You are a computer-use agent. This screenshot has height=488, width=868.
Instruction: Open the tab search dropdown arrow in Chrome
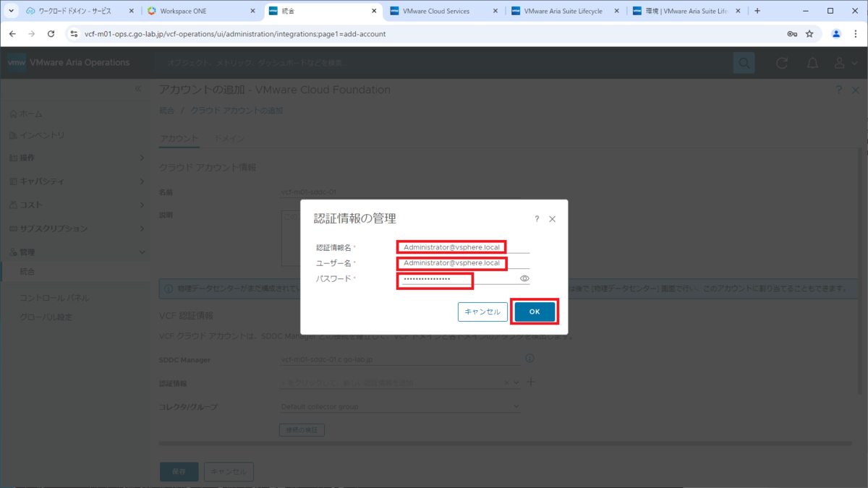[11, 11]
